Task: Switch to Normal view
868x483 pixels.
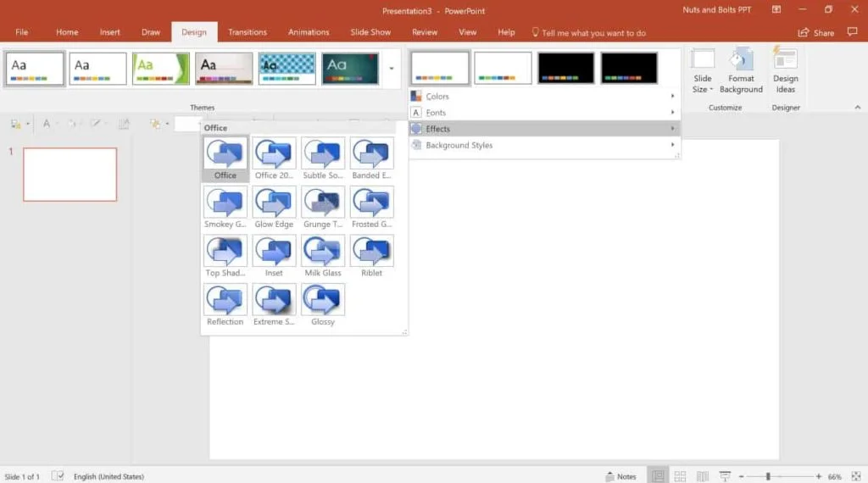Action: click(658, 476)
